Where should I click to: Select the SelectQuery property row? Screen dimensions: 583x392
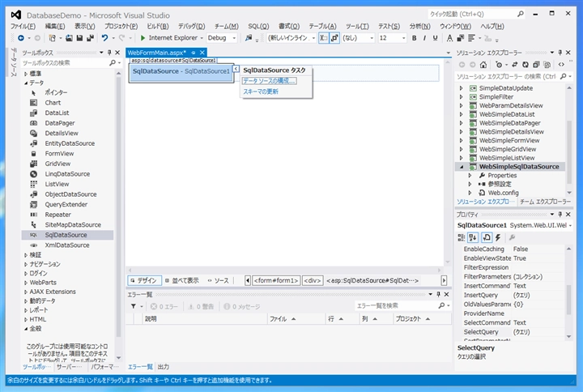coord(513,332)
